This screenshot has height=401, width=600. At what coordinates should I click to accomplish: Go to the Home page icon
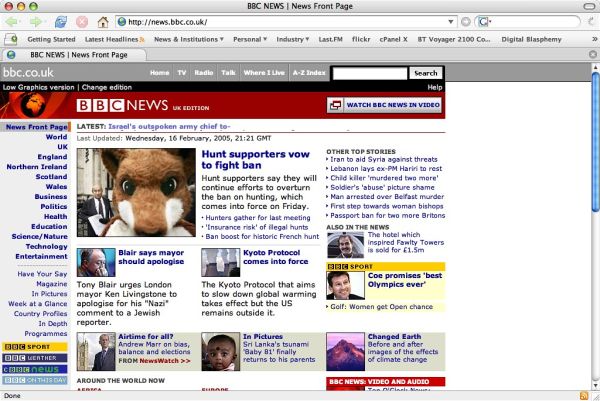click(x=103, y=22)
